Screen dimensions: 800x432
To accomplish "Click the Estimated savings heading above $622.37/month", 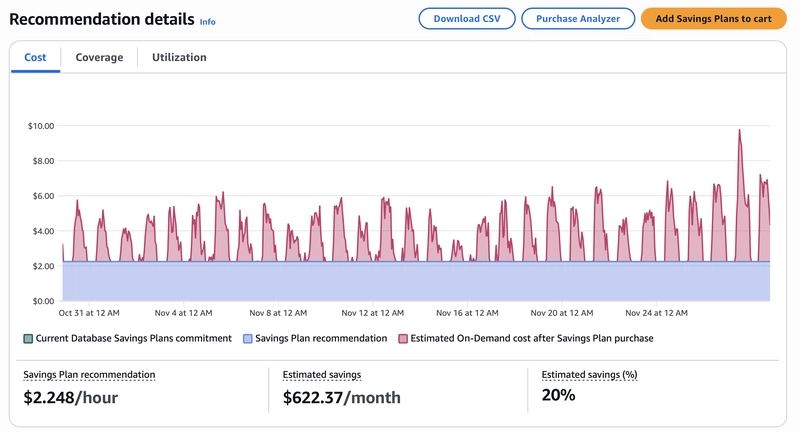I will pos(322,375).
